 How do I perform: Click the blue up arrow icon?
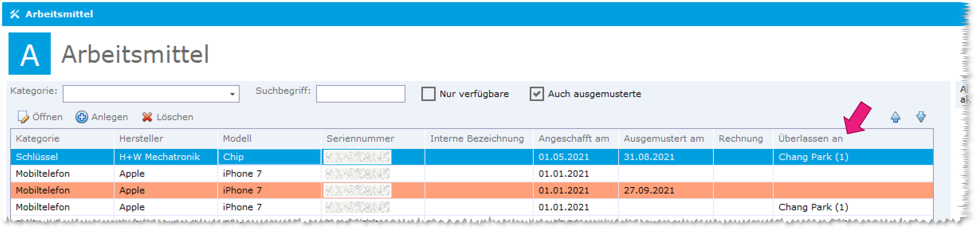tap(895, 117)
